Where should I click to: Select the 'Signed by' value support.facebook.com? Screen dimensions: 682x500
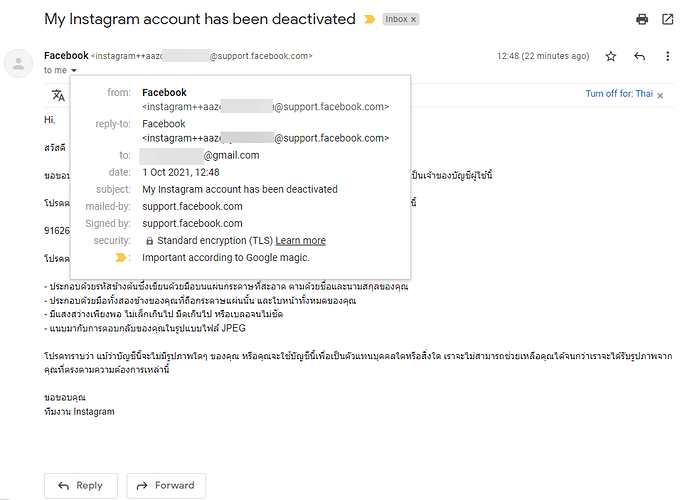pos(192,223)
